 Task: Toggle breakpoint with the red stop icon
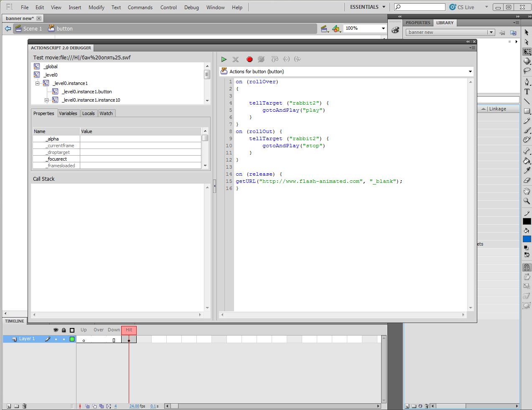click(249, 59)
